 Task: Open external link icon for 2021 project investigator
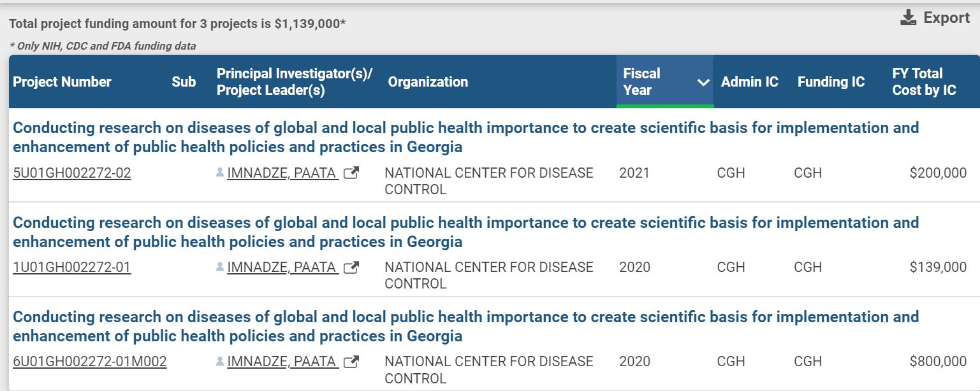click(x=351, y=173)
